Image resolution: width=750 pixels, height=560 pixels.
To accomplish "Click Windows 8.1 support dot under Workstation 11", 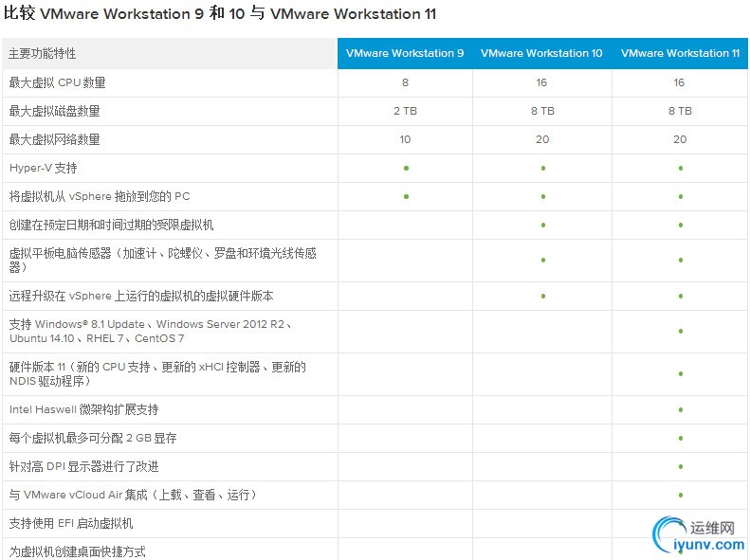I will pyautogui.click(x=681, y=331).
